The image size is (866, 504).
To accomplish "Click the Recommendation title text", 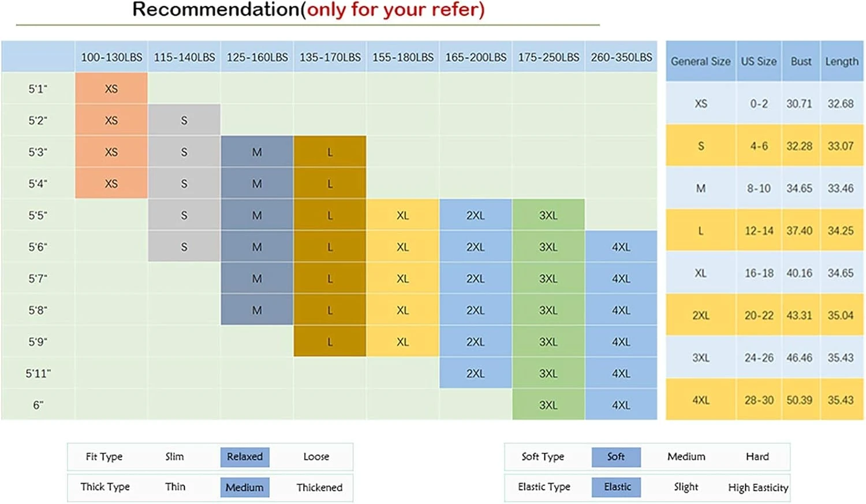I will [x=308, y=10].
